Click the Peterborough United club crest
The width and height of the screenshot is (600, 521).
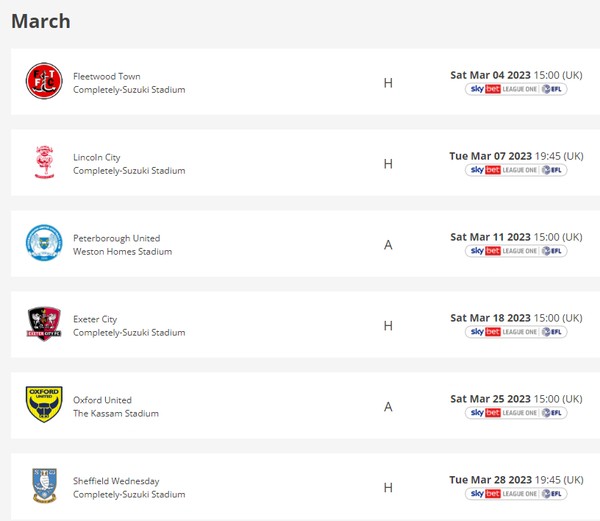point(44,244)
